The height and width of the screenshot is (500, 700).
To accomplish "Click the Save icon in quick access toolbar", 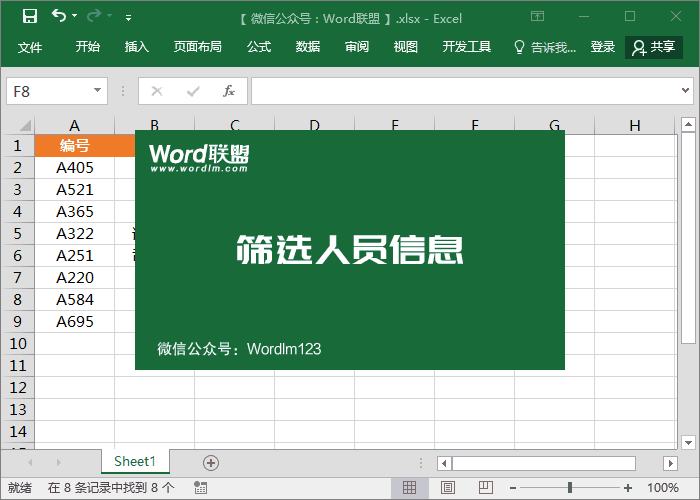I will click(x=29, y=17).
